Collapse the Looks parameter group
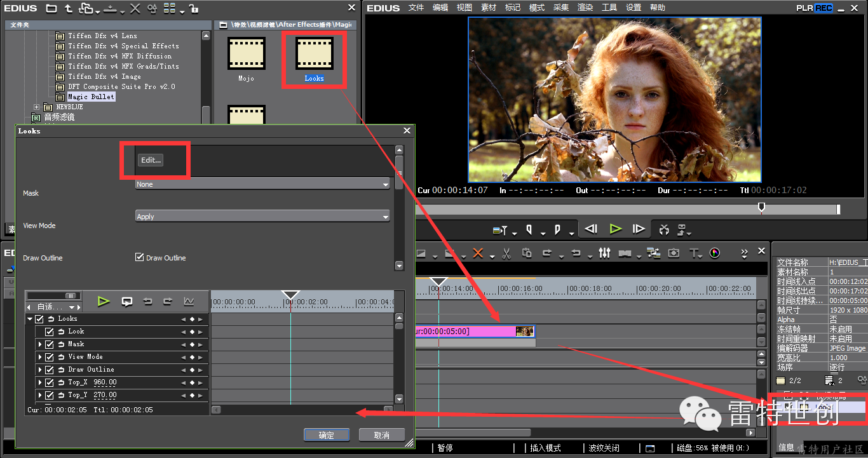This screenshot has width=868, height=458. pos(29,319)
